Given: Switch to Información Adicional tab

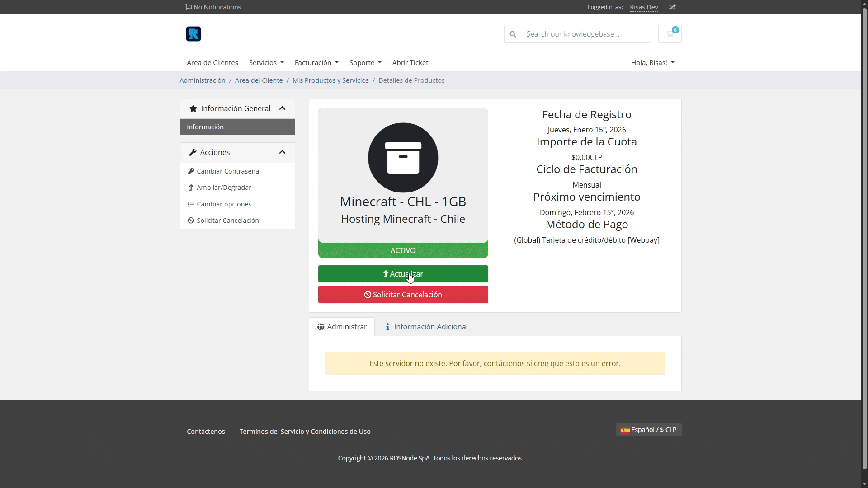Looking at the screenshot, I should point(426,327).
